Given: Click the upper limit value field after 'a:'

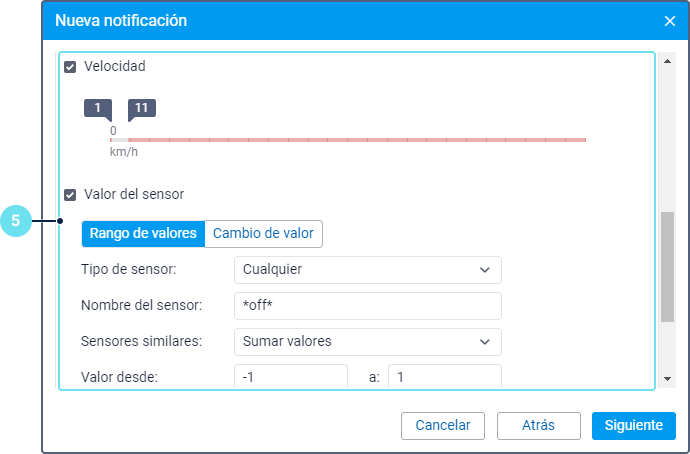Looking at the screenshot, I should click(443, 377).
